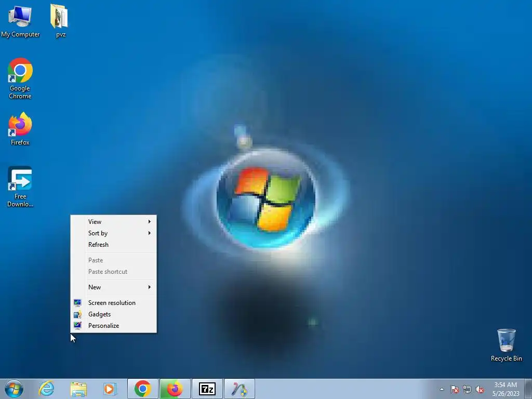532x399 pixels.
Task: Click the tools shield taskbar icon
Action: (x=239, y=389)
